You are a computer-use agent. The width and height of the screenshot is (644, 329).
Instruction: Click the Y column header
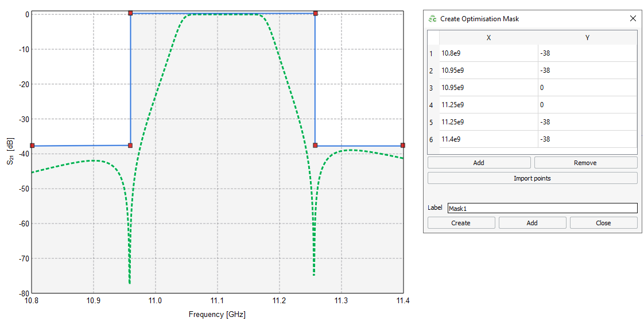[x=587, y=38]
